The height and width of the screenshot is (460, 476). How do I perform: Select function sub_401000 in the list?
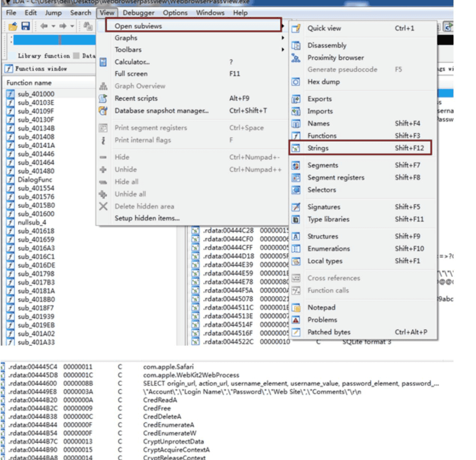(x=36, y=94)
